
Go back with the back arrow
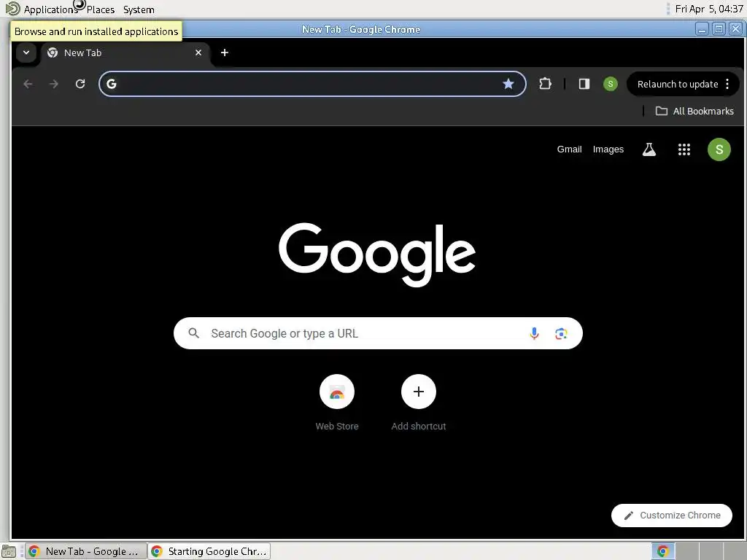pos(28,84)
